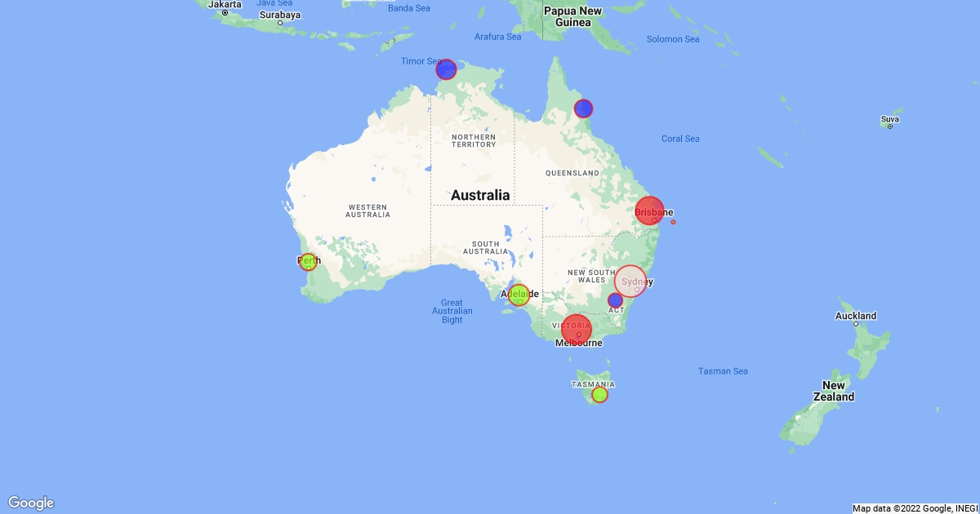Image resolution: width=980 pixels, height=514 pixels.
Task: Click the green circle in Tasmania
Action: coord(599,394)
